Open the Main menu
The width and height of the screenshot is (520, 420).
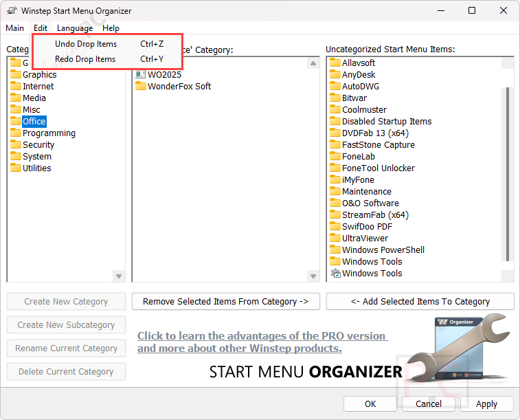(14, 28)
